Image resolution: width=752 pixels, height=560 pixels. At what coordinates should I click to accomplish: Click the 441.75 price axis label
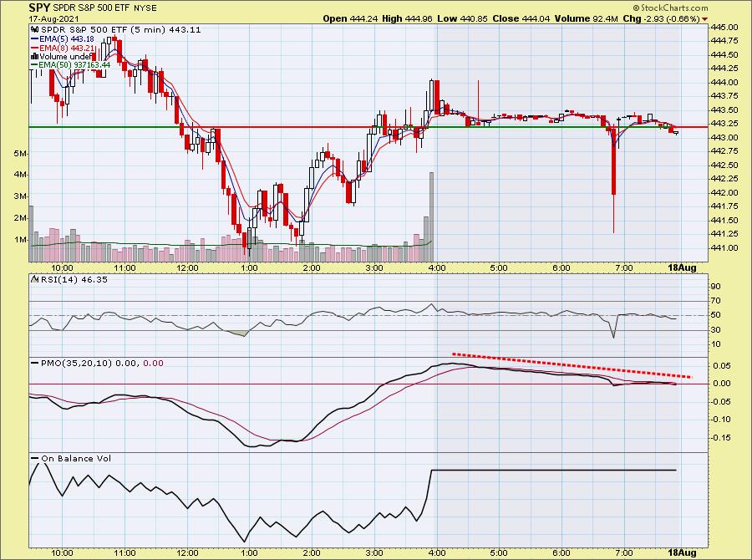(724, 206)
